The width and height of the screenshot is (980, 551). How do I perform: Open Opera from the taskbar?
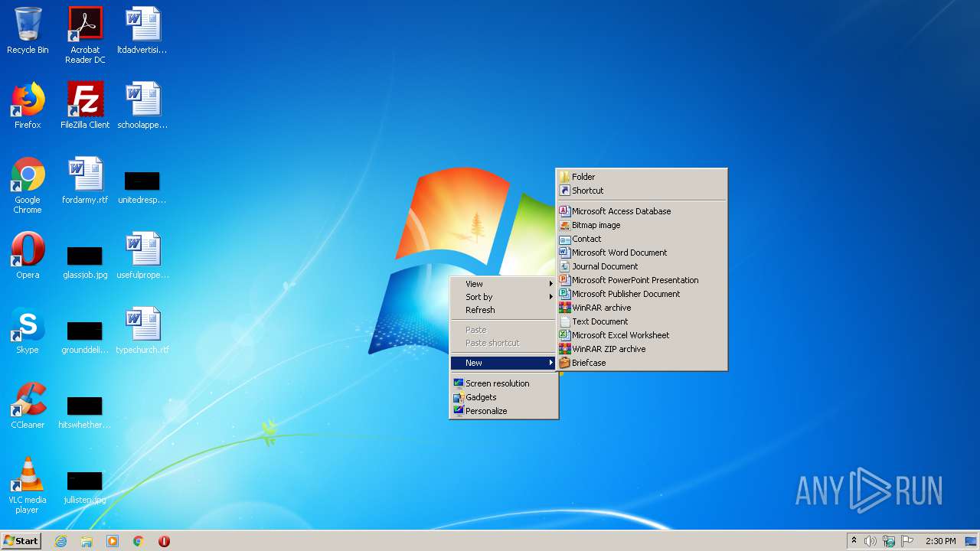(x=164, y=541)
